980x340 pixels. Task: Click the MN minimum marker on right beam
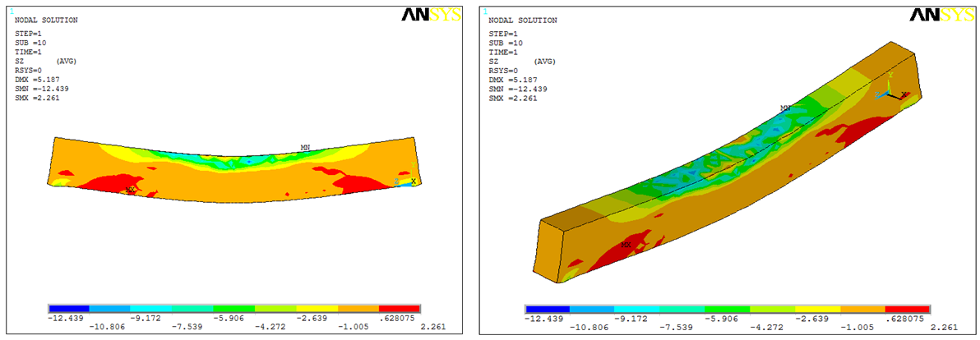(785, 108)
